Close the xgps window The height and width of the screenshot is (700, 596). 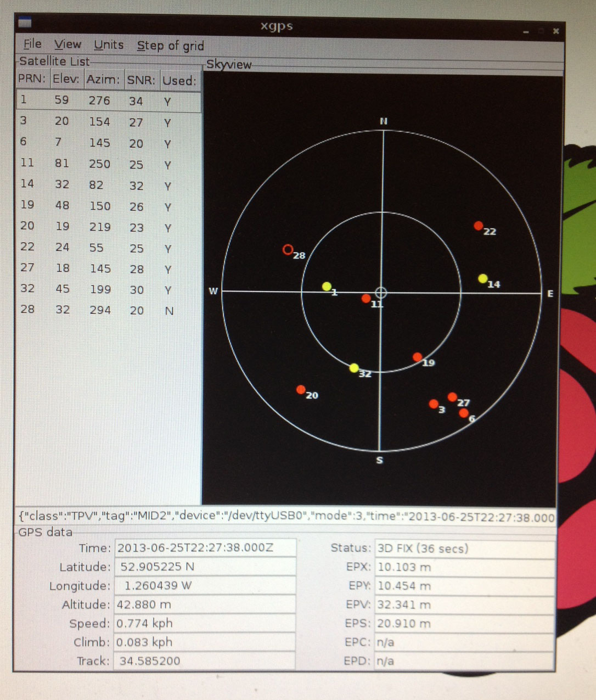tap(555, 31)
